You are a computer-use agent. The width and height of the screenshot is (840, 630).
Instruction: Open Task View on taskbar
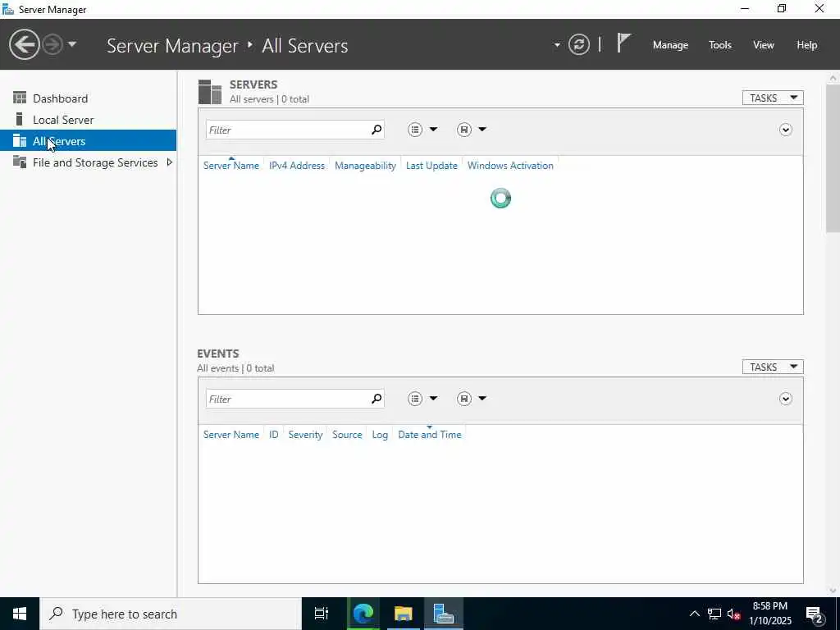click(322, 614)
